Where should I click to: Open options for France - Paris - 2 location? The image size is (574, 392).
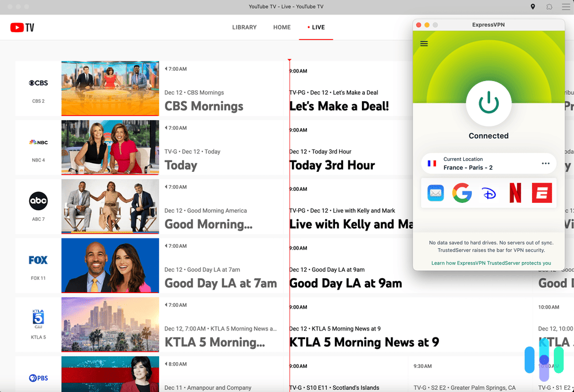[x=545, y=163]
